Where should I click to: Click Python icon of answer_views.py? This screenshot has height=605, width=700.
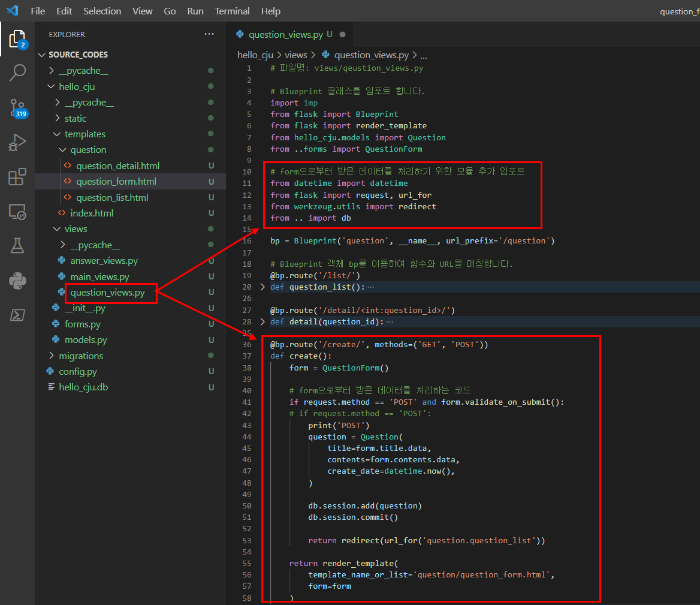point(62,260)
